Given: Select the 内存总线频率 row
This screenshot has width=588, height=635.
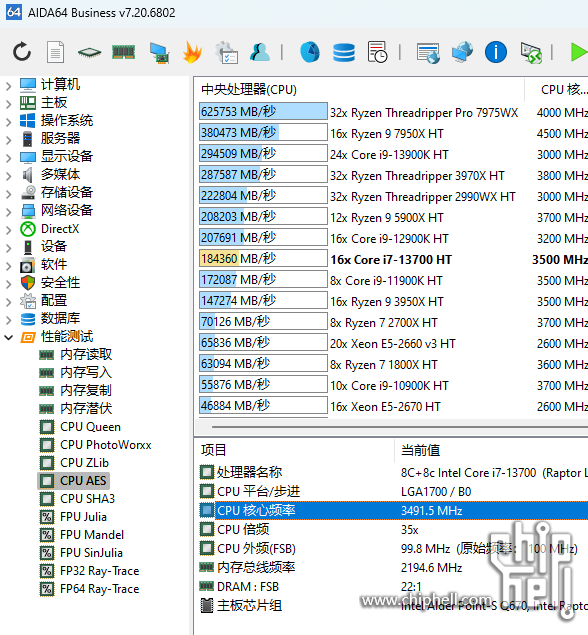Looking at the screenshot, I should [393, 567].
